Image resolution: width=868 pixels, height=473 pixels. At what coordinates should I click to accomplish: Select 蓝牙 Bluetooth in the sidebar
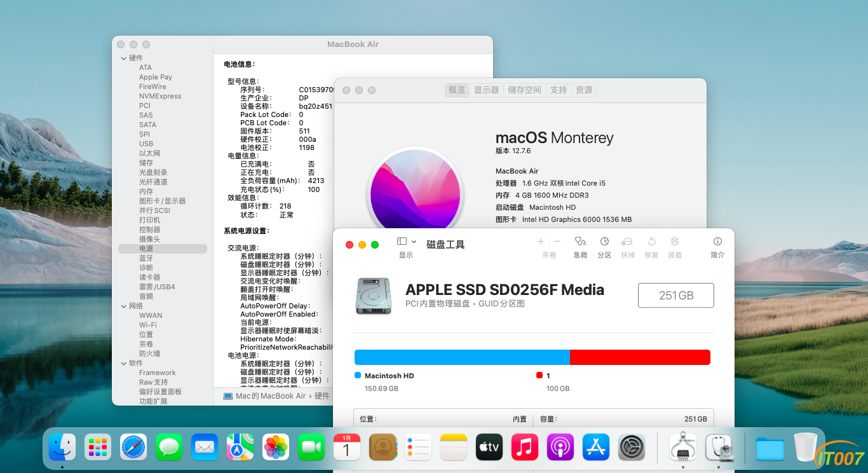click(x=146, y=259)
